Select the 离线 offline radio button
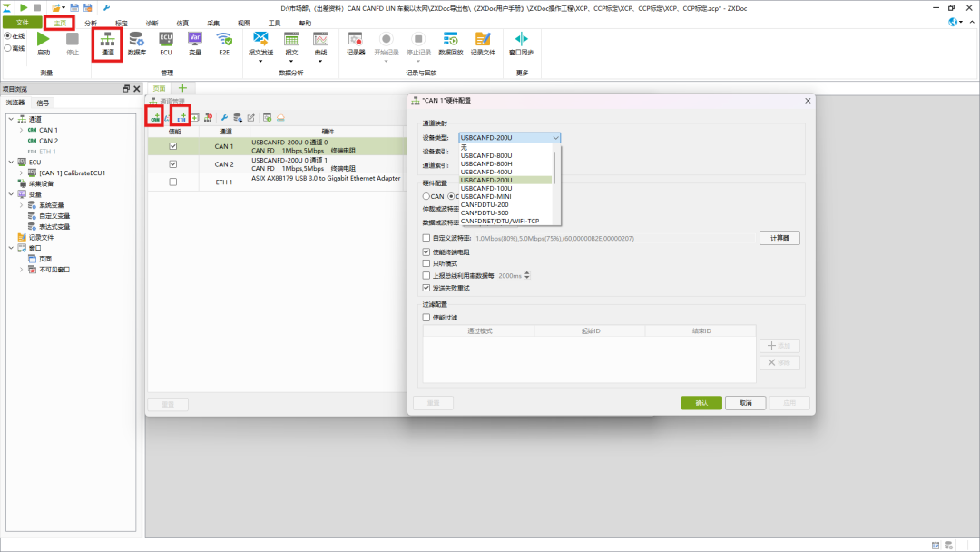This screenshot has width=980, height=552. [8, 48]
